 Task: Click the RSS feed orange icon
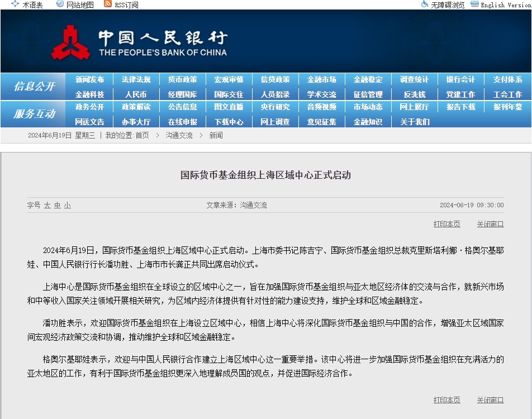[107, 4]
